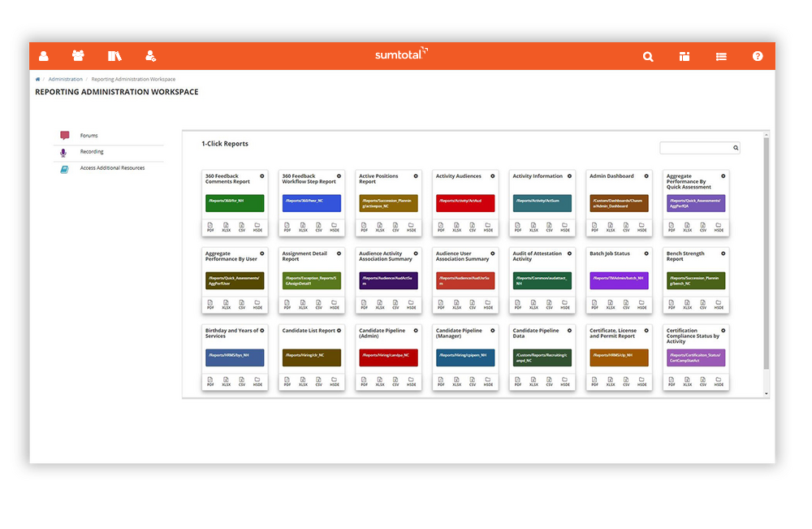The image size is (812, 529).
Task: Open settings gear on Audit of Attestation Activity
Action: click(570, 254)
